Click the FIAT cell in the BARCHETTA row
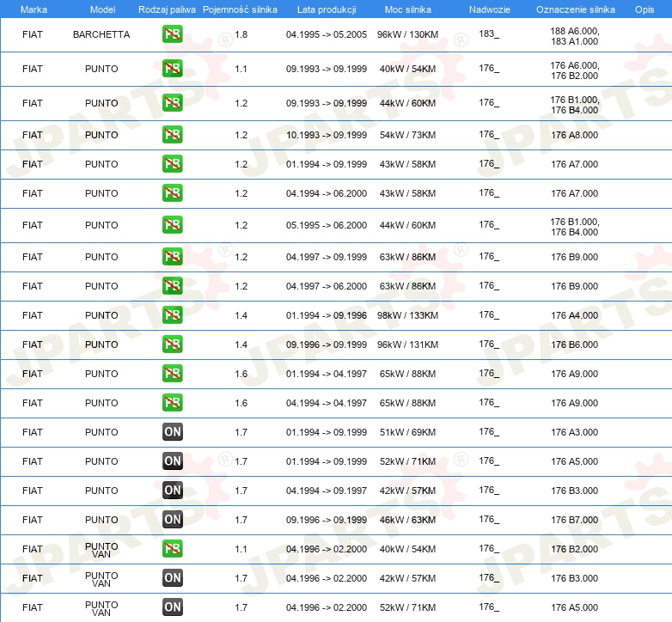The height and width of the screenshot is (622, 672). coord(33,34)
